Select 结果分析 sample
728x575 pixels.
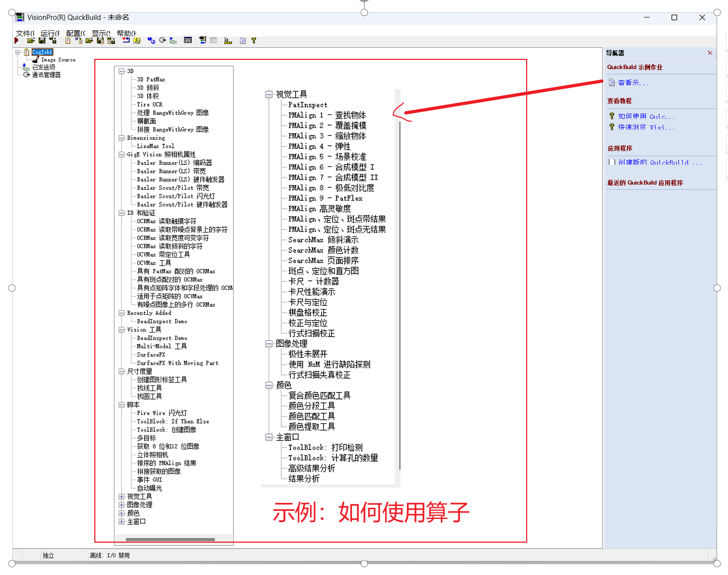click(x=304, y=479)
